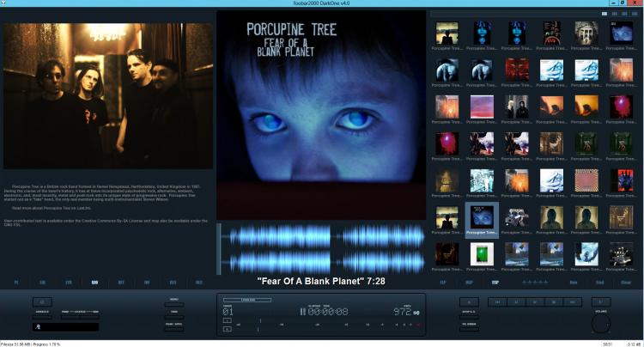Click the button above the search field
The image size is (644, 347).
42,302
